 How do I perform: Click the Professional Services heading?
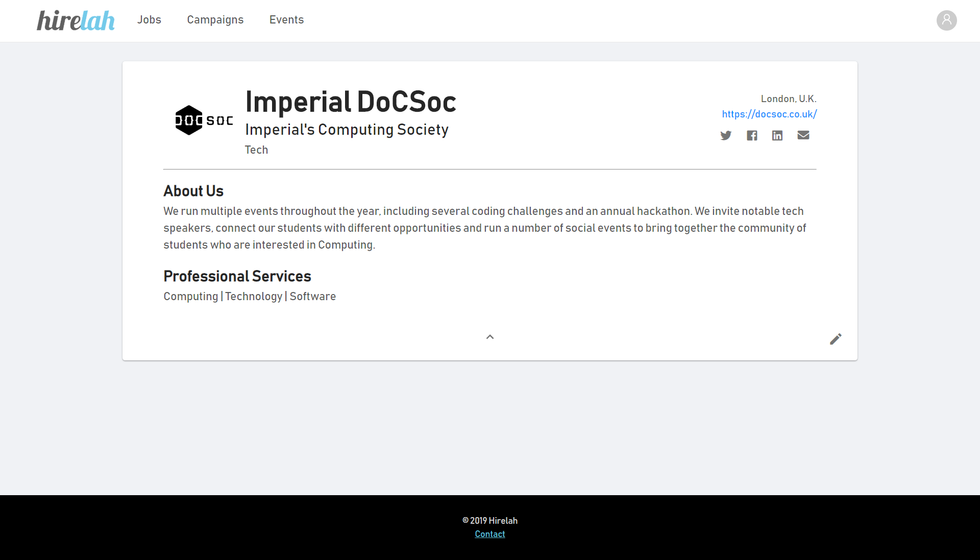click(x=237, y=276)
